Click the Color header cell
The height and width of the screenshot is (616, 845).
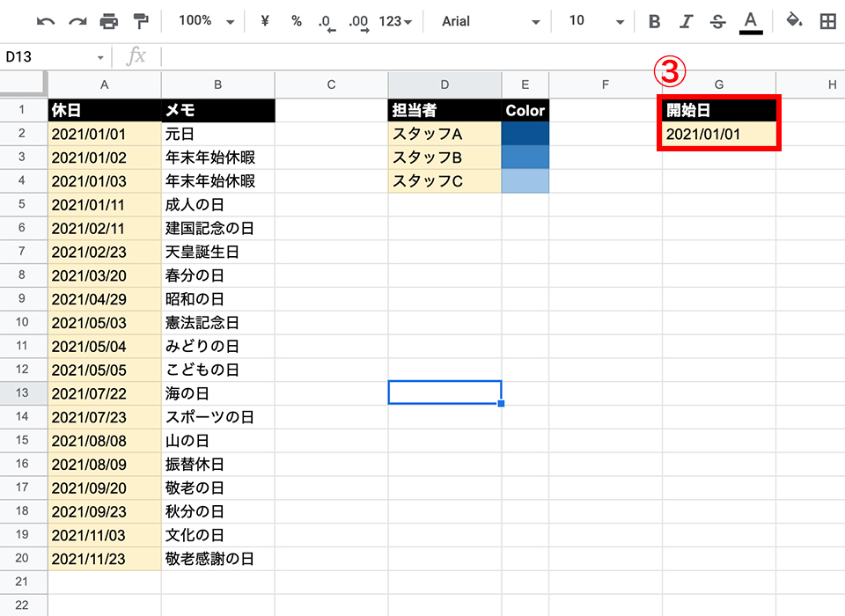point(525,111)
